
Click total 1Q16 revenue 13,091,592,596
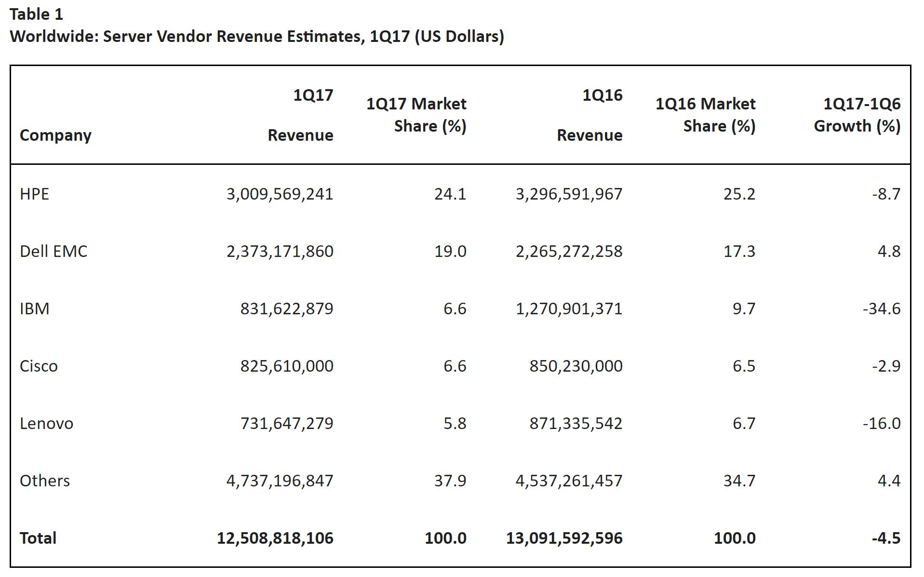(x=564, y=538)
